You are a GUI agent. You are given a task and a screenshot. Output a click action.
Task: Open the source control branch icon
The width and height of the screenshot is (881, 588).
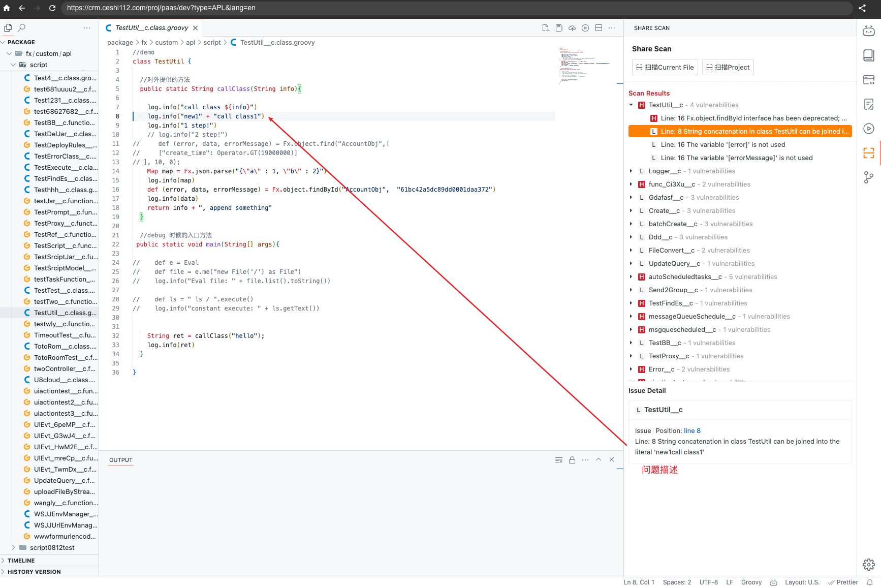click(x=868, y=177)
